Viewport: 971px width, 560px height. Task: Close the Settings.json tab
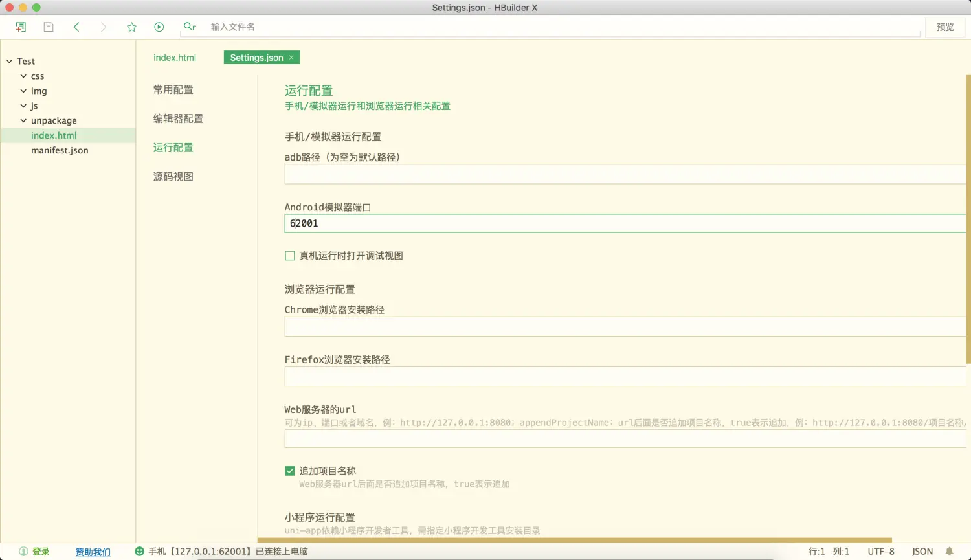pos(291,58)
